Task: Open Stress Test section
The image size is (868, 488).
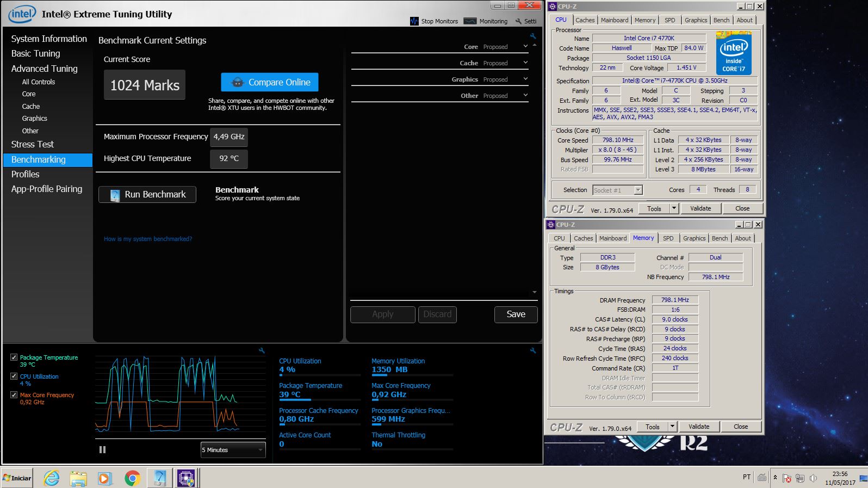Action: 33,144
